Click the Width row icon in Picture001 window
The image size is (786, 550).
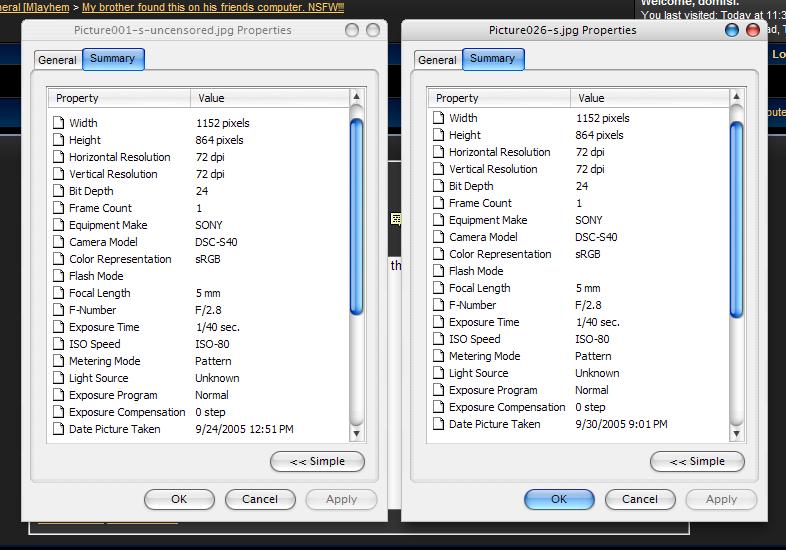point(59,123)
